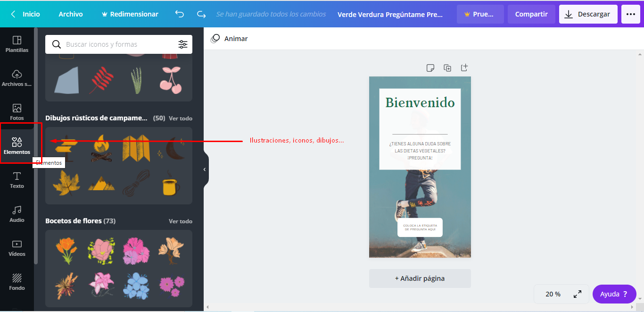Open the 20 % zoom level dropdown
The width and height of the screenshot is (644, 312).
pos(553,294)
